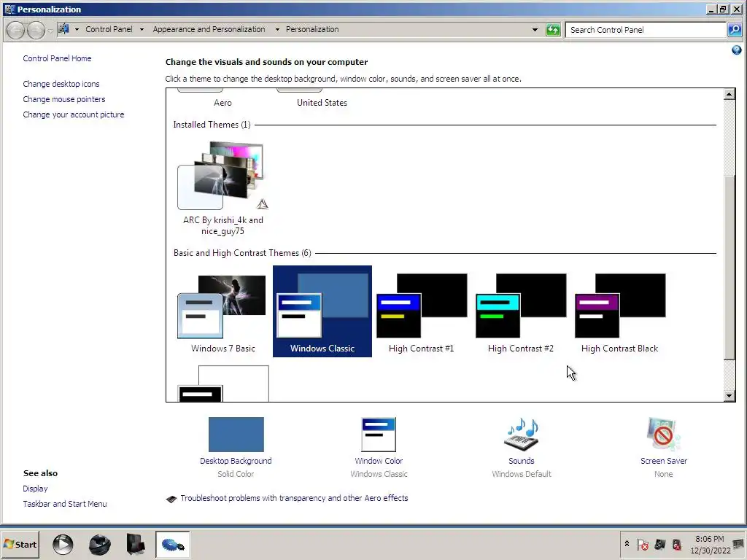Click Personalization breadcrumb
This screenshot has width=747, height=560.
tap(312, 29)
